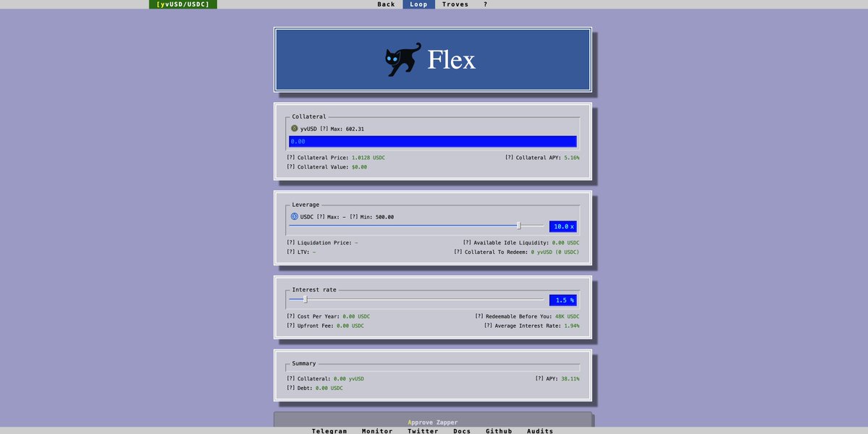Click the leverage slider handle
The width and height of the screenshot is (868, 434).
(518, 226)
